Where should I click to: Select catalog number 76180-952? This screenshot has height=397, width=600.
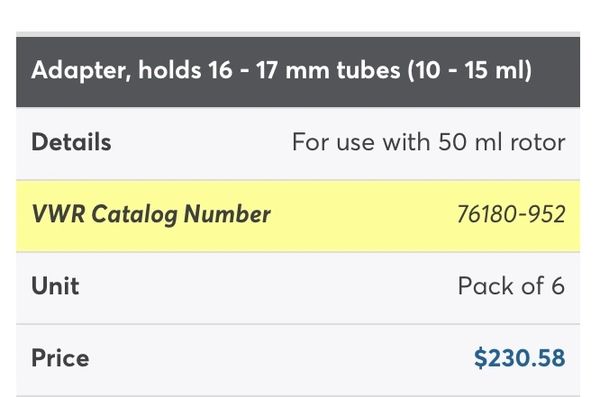[511, 214]
